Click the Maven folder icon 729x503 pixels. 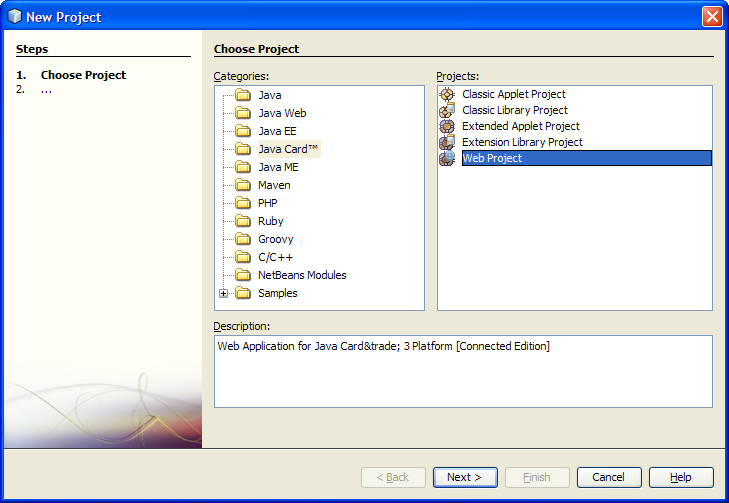coord(242,185)
